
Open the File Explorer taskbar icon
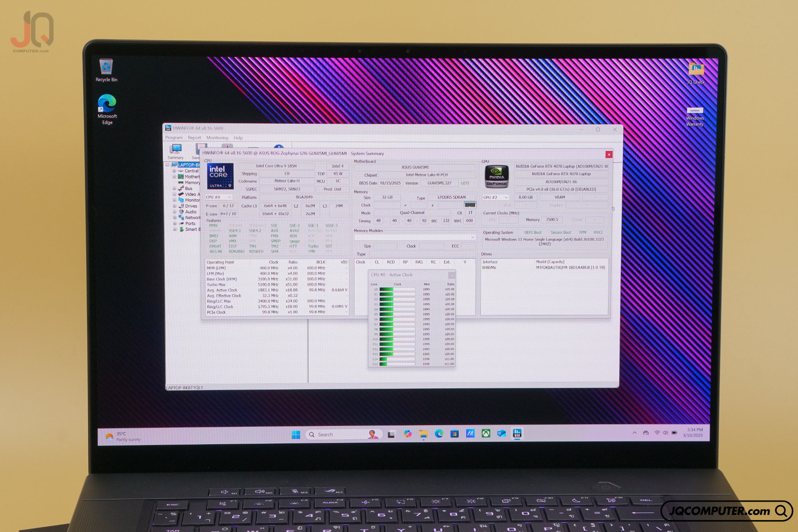pos(423,434)
